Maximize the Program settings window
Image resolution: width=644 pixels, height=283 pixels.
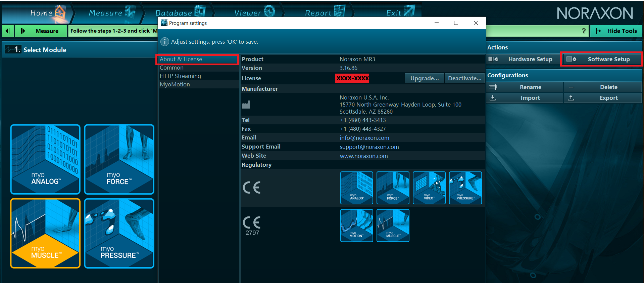(x=456, y=23)
